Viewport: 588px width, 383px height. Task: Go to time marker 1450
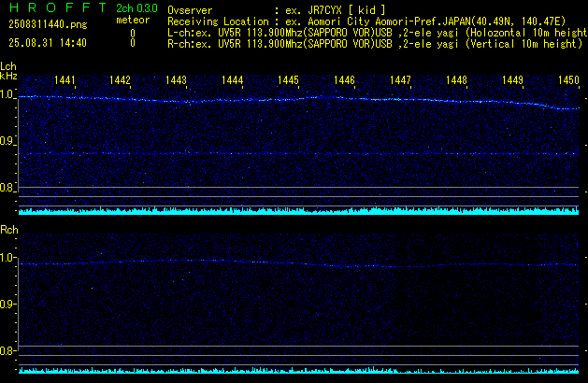pos(568,80)
